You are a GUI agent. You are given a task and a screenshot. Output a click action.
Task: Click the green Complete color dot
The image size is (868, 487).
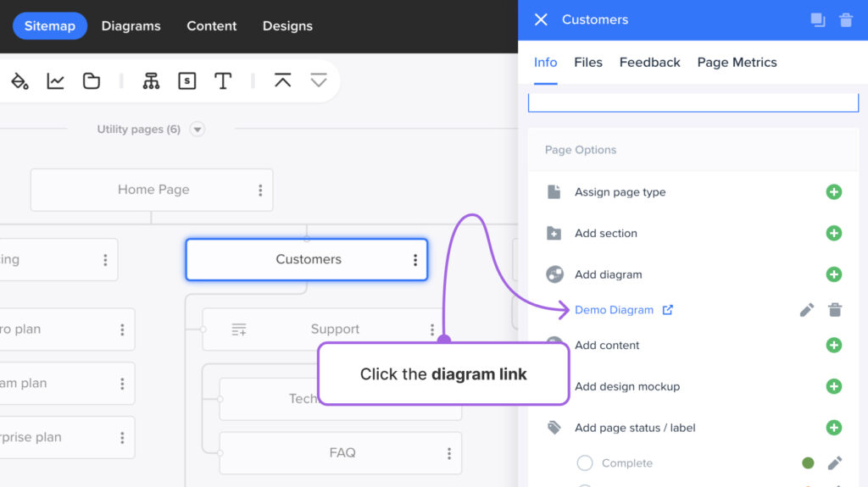coord(808,462)
